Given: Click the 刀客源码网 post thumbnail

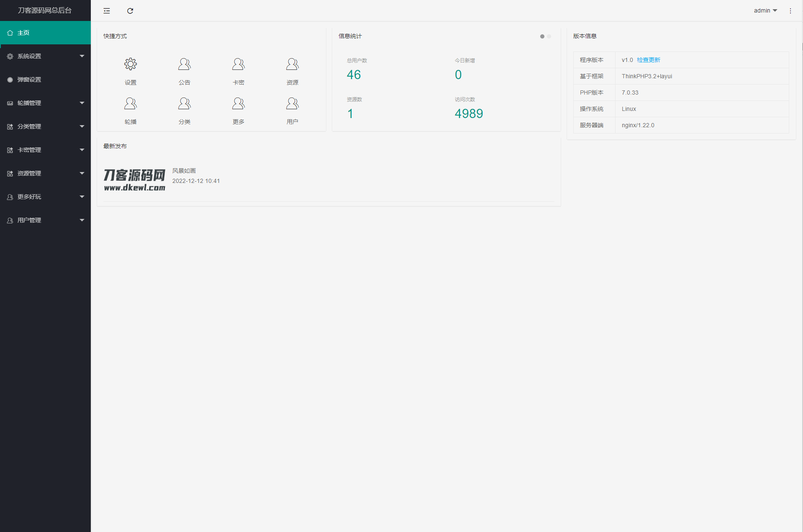Looking at the screenshot, I should 134,180.
